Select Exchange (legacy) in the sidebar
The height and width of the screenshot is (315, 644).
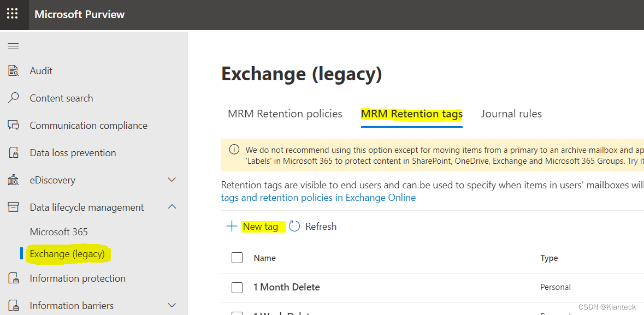point(67,253)
